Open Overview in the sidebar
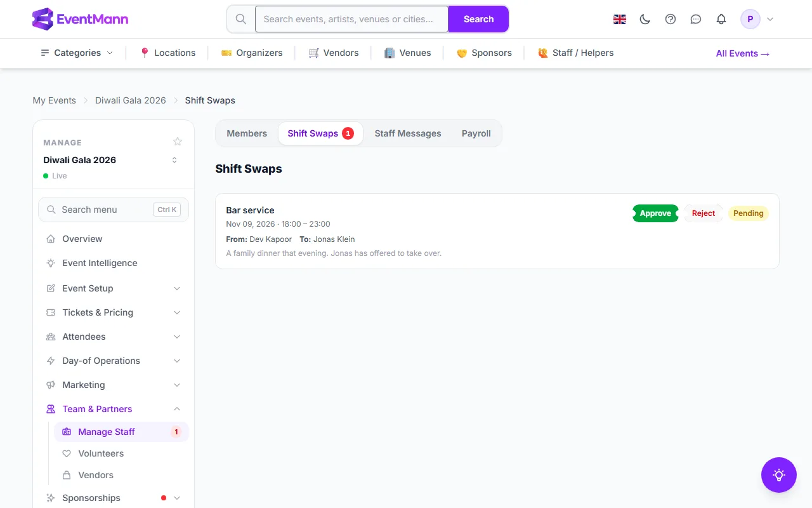The image size is (812, 508). pos(114,239)
